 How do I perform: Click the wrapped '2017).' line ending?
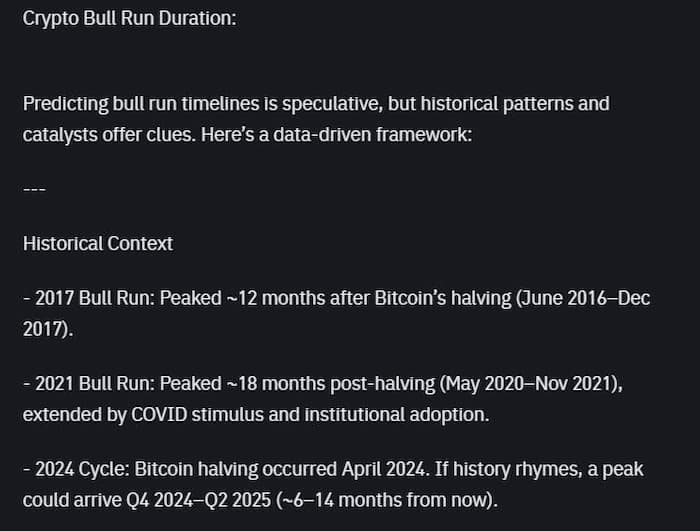(48, 330)
